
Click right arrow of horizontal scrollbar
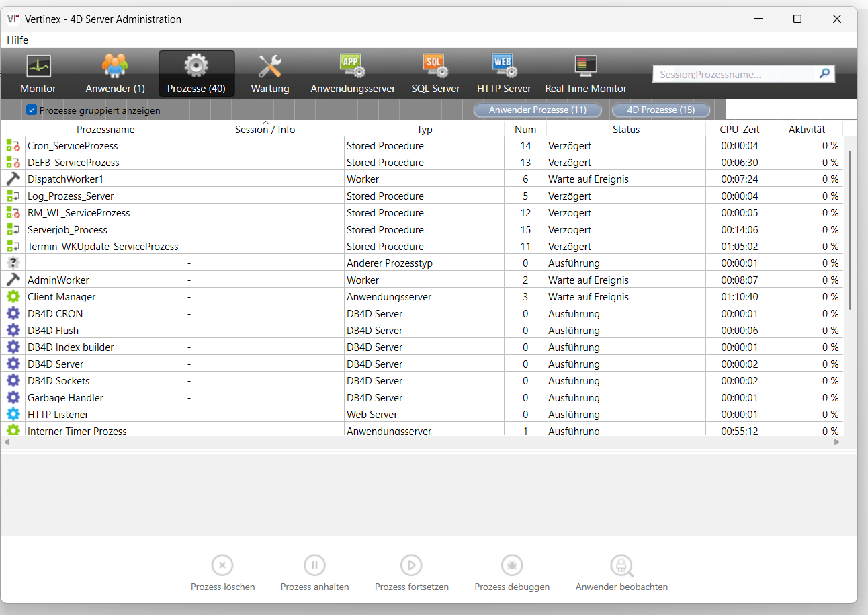pos(837,442)
